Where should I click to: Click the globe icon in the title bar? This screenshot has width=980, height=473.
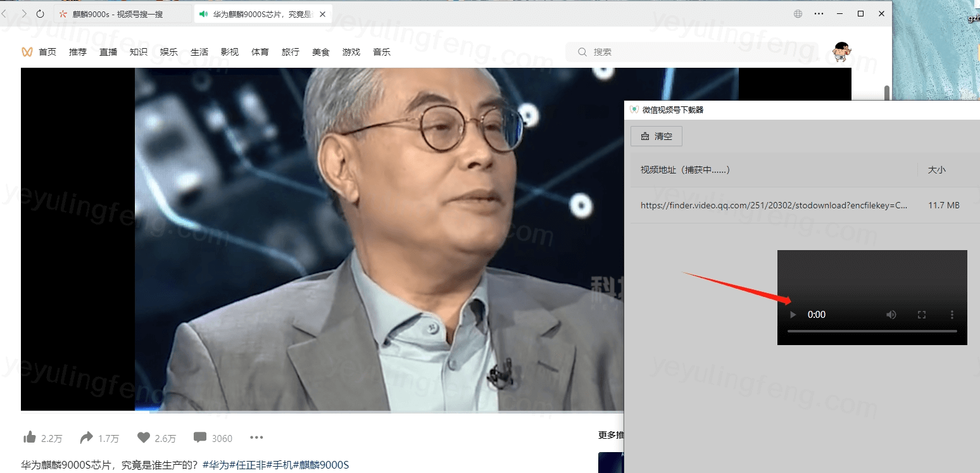[x=798, y=13]
